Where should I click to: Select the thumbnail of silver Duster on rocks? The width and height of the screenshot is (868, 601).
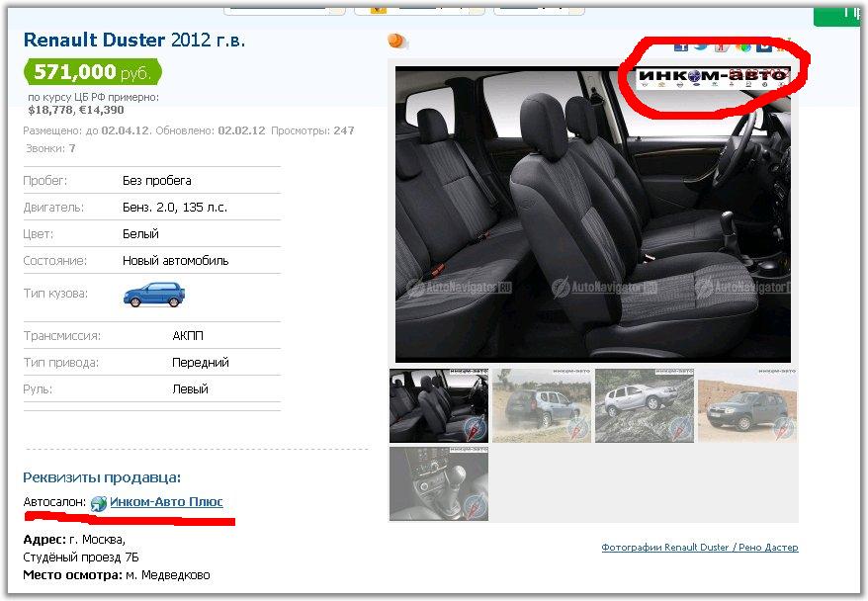(x=645, y=405)
